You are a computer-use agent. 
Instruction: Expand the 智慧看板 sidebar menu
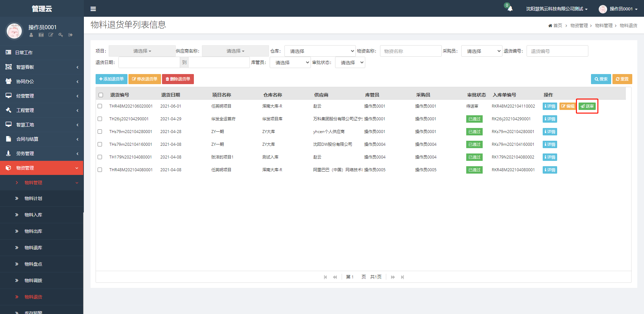click(x=42, y=67)
